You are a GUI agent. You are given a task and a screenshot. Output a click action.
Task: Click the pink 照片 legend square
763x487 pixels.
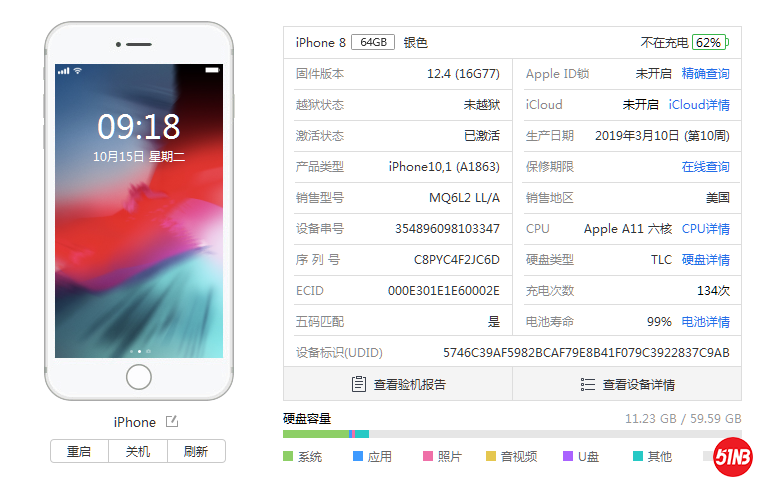pyautogui.click(x=428, y=456)
